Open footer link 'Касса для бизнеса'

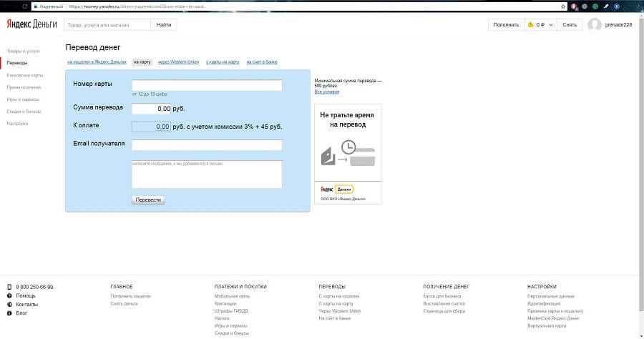coord(442,296)
